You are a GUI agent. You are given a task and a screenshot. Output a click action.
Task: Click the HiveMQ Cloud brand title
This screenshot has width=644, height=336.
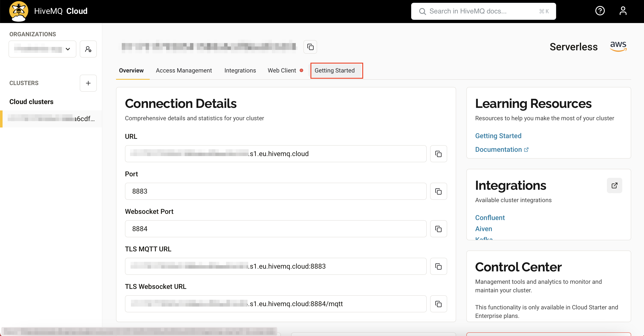61,11
